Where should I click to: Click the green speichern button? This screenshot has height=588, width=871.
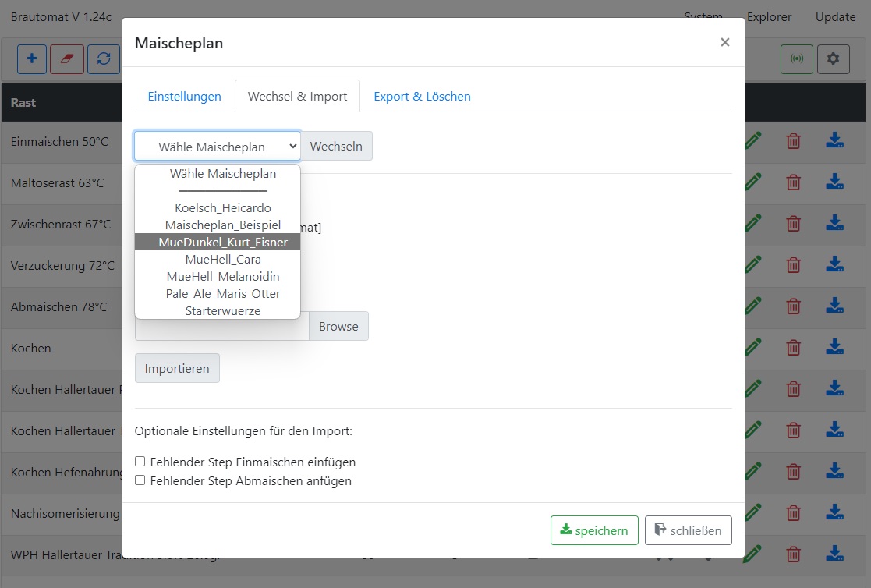pyautogui.click(x=594, y=530)
